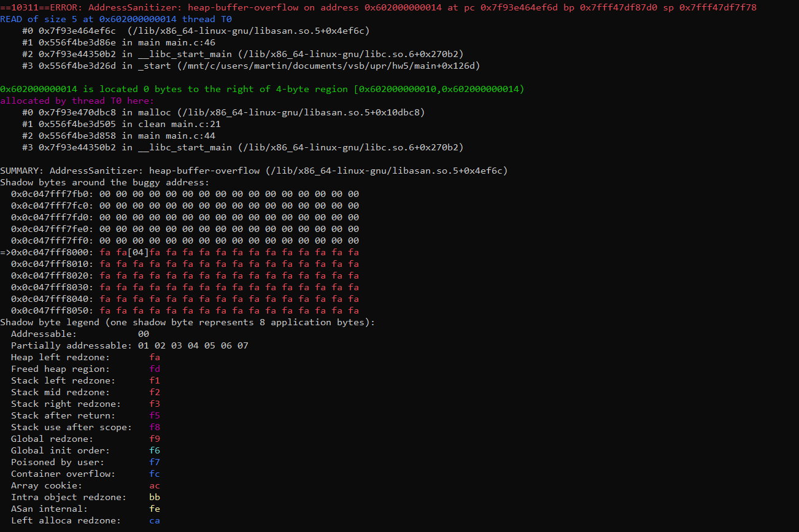Screen dimensions: 799x532
Task: Click the "allocated by thread T0 here" line
Action: point(77,101)
